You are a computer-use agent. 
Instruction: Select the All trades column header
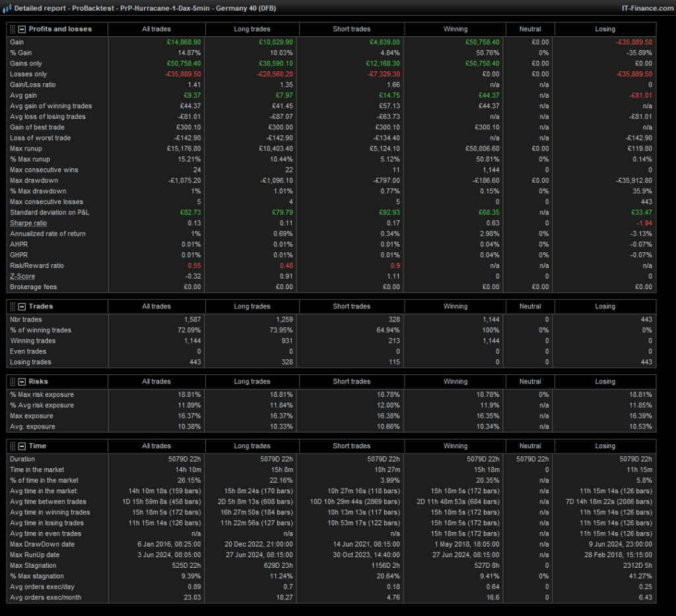pos(156,28)
